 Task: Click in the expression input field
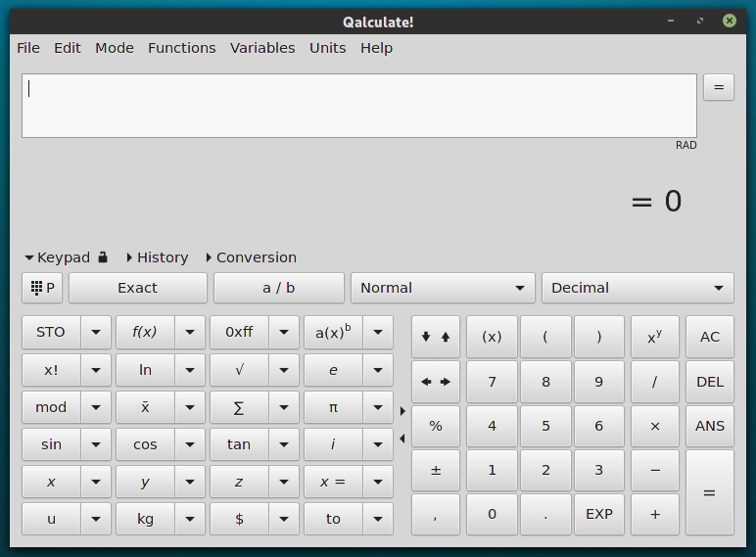coord(358,106)
